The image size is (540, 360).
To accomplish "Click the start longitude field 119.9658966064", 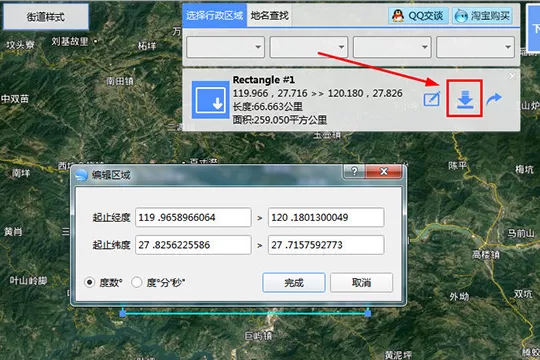I will coord(193,217).
